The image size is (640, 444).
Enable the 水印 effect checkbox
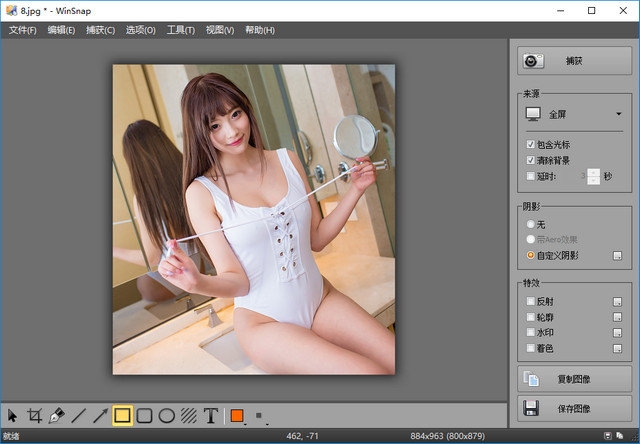pyautogui.click(x=531, y=332)
